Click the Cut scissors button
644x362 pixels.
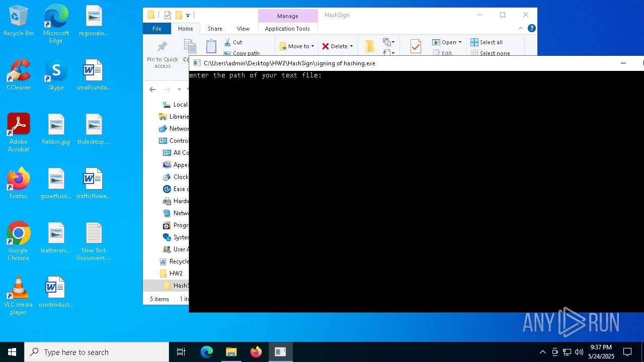pyautogui.click(x=233, y=42)
